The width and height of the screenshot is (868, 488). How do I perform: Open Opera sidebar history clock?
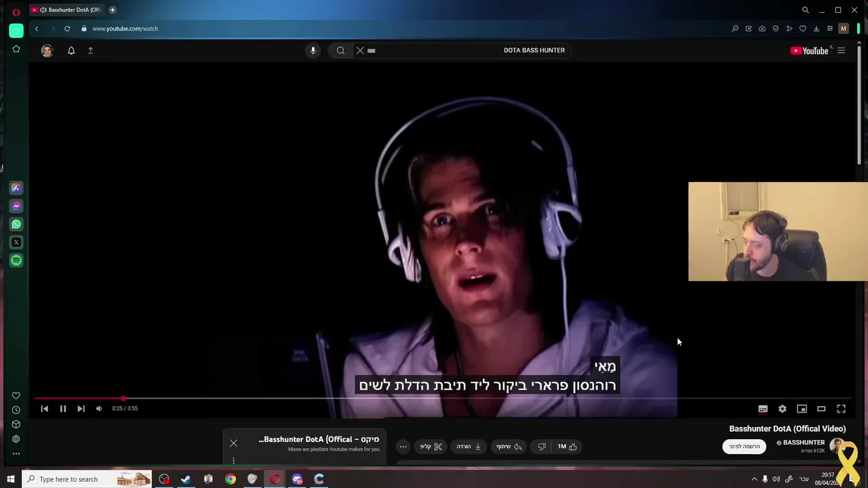click(16, 410)
